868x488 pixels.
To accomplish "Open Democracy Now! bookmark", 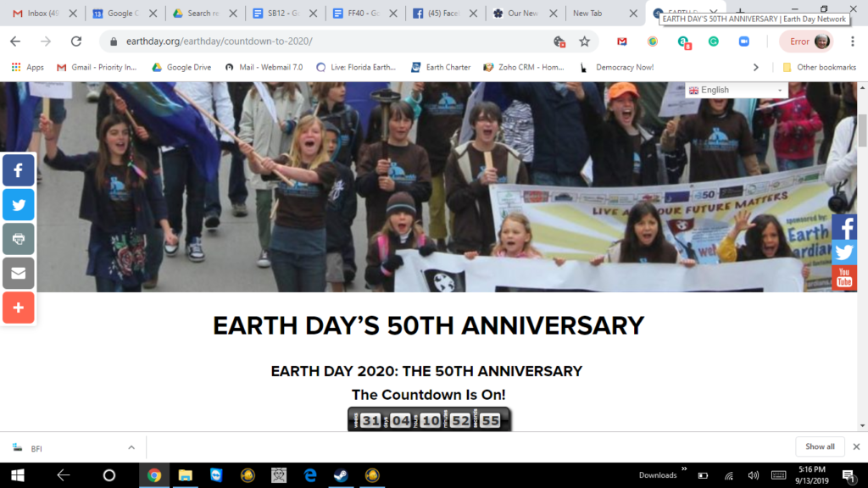I will 617,68.
